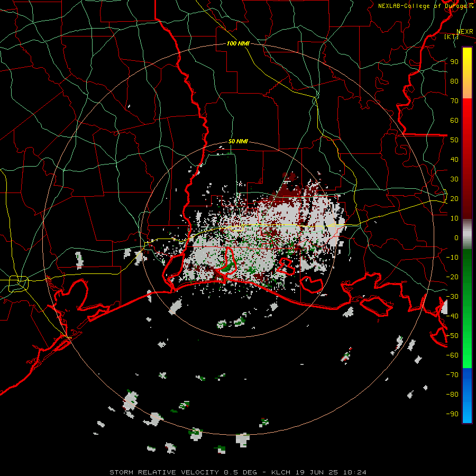Screen dimensions: 476x476
Task: Click the 10 value on velocity scale
Action: 454,218
